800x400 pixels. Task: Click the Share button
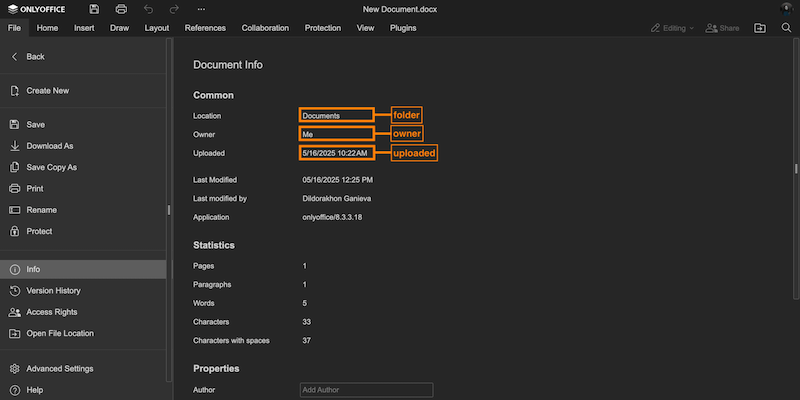[x=723, y=28]
